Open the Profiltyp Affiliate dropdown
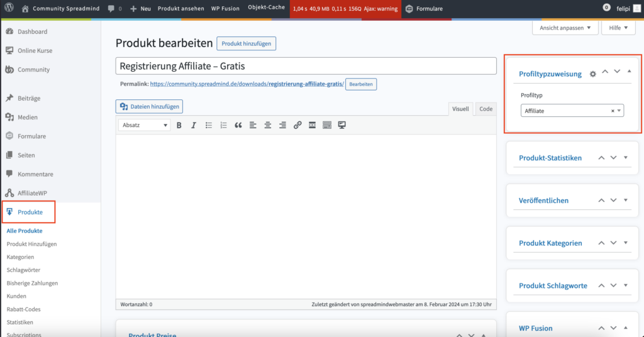This screenshot has width=644, height=337. (572, 111)
